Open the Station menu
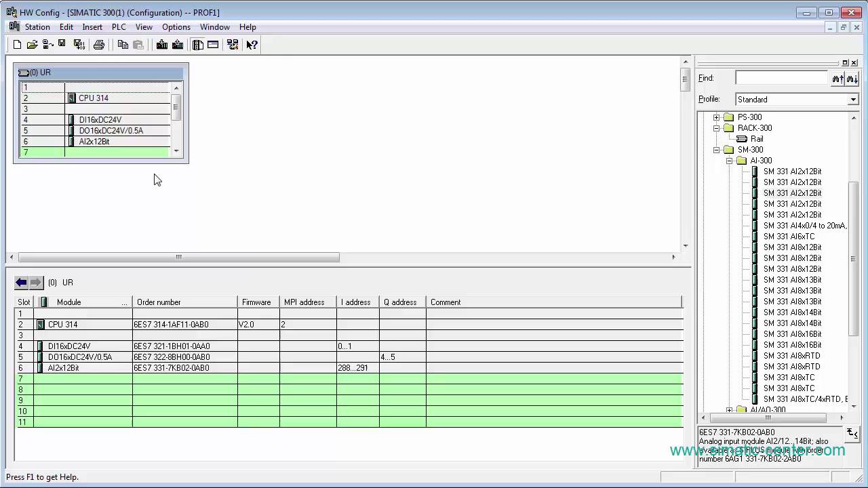 37,27
